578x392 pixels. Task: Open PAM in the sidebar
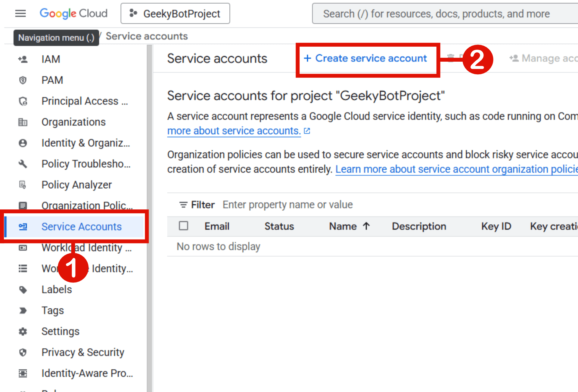(x=52, y=80)
